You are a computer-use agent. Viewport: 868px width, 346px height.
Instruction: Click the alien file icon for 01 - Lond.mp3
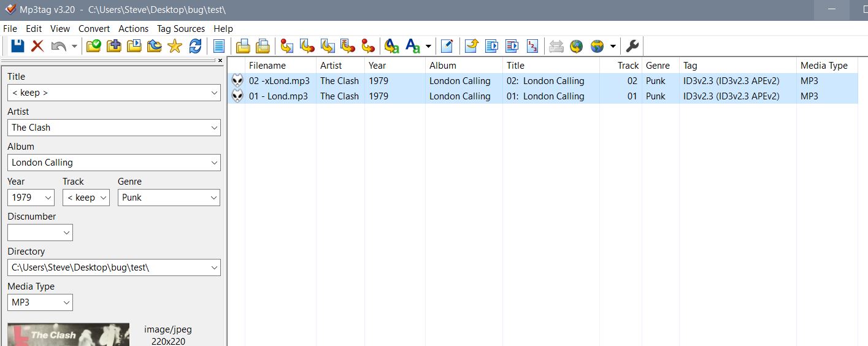coord(237,96)
